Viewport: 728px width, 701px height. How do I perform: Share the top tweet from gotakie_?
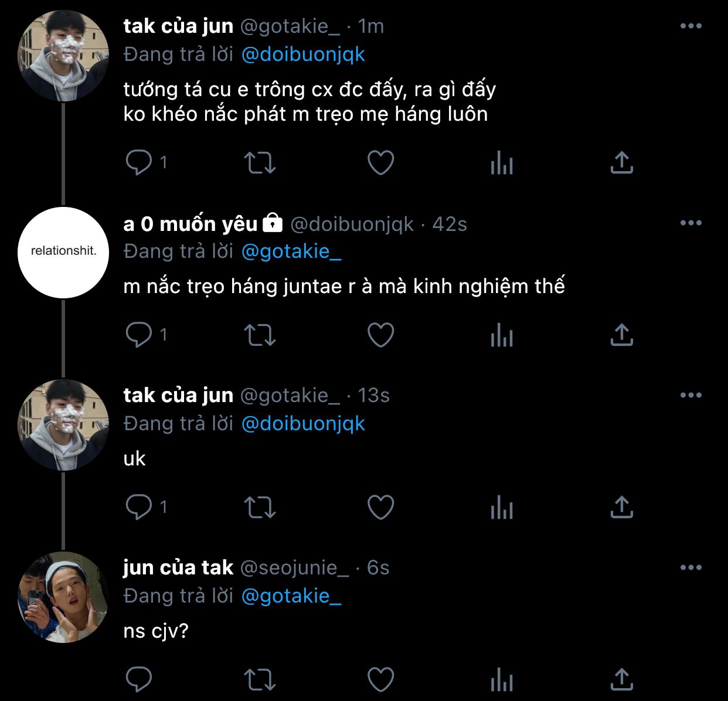(622, 163)
